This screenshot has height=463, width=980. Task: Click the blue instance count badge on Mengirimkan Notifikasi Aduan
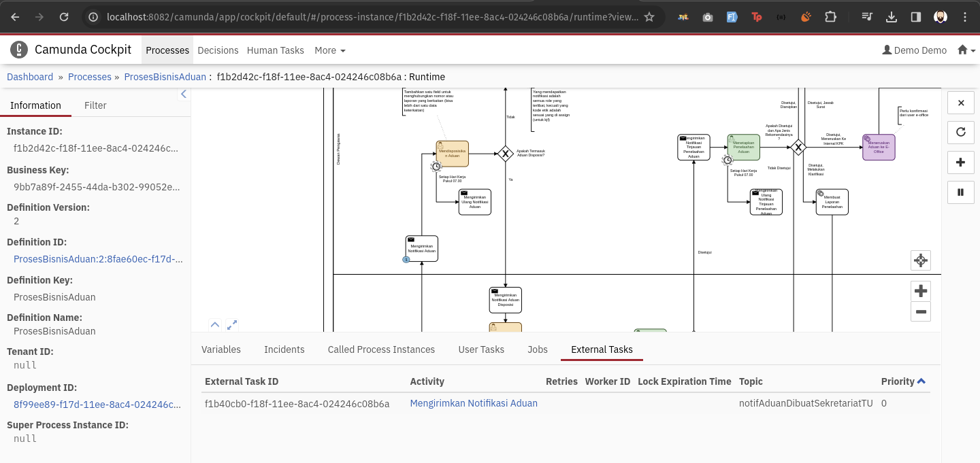click(x=406, y=260)
